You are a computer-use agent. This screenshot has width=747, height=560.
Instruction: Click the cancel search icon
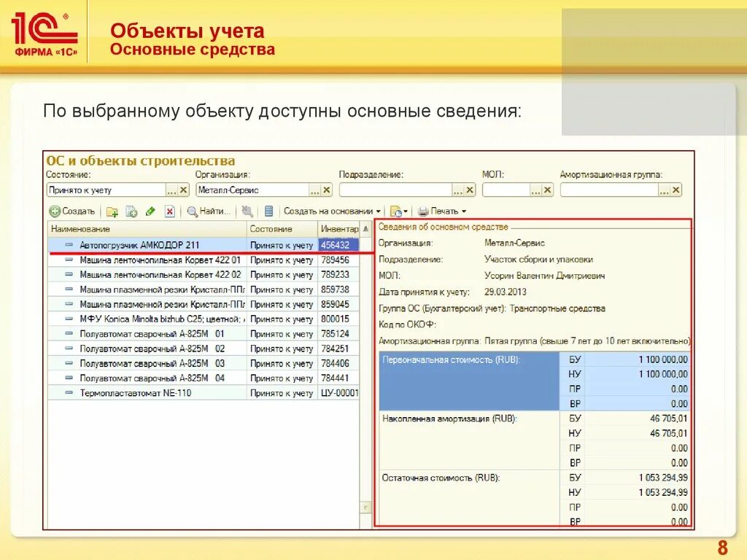tap(247, 211)
